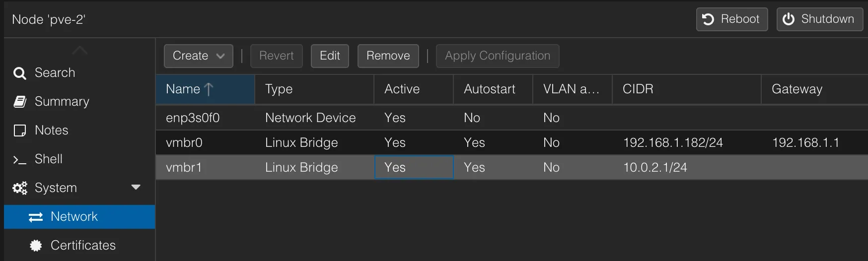Click the Edit button

point(330,56)
